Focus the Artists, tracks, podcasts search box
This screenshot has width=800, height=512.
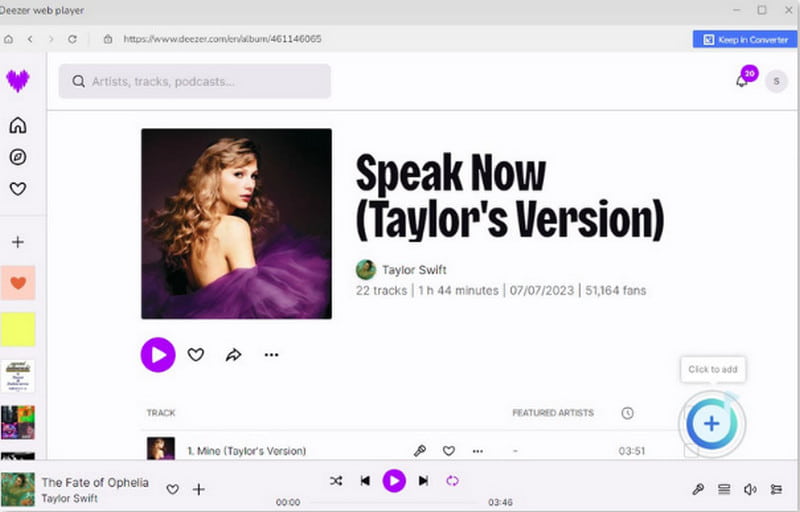pyautogui.click(x=194, y=81)
